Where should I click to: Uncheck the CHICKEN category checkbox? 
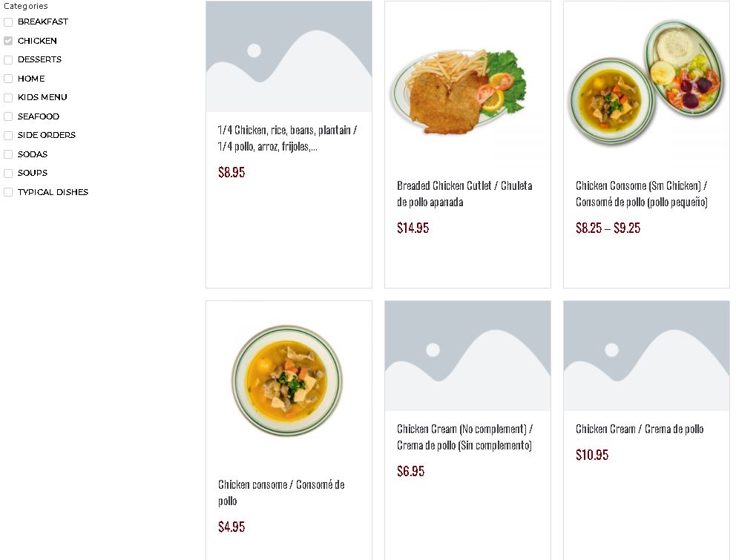pos(8,41)
